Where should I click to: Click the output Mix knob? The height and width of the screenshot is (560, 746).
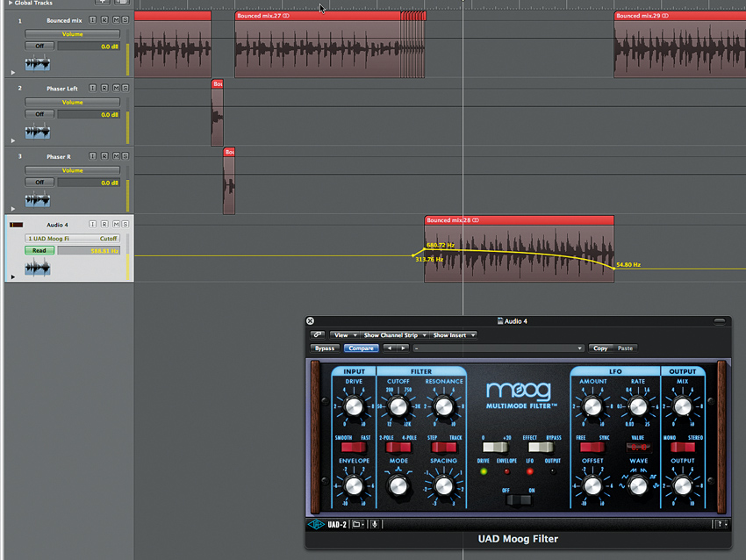coord(683,406)
